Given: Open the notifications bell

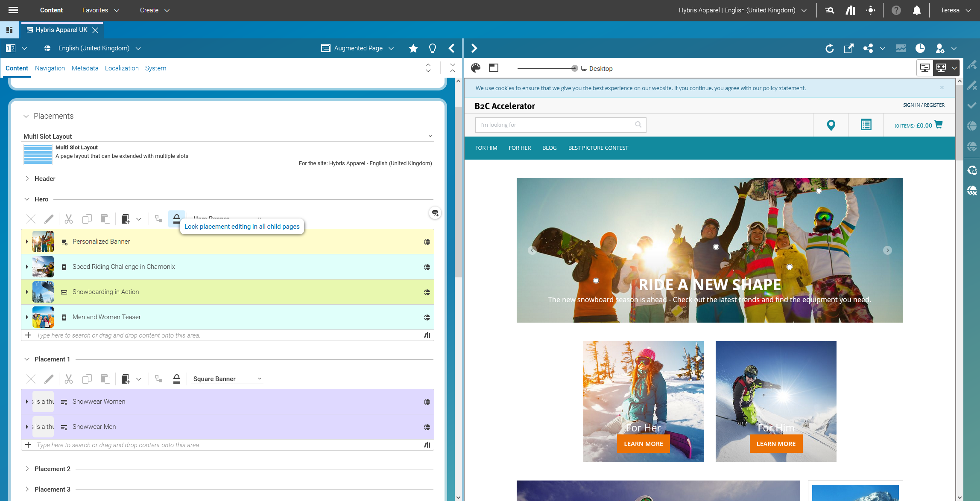Looking at the screenshot, I should click(916, 10).
